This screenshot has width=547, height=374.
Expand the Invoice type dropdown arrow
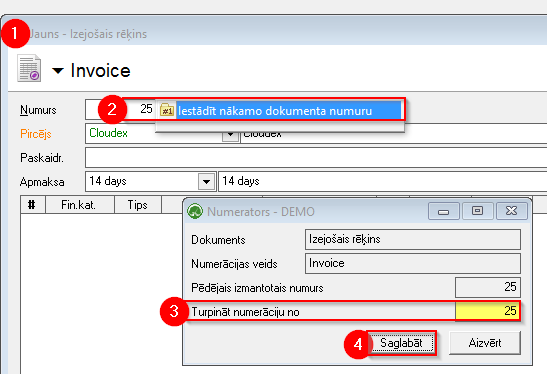pos(58,71)
